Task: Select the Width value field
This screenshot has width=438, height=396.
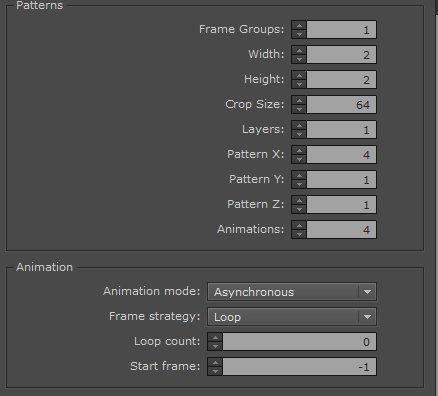Action: coord(341,55)
